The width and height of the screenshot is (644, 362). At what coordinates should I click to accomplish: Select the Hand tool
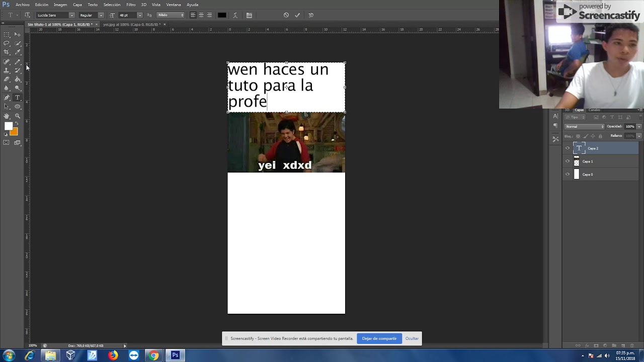point(7,116)
